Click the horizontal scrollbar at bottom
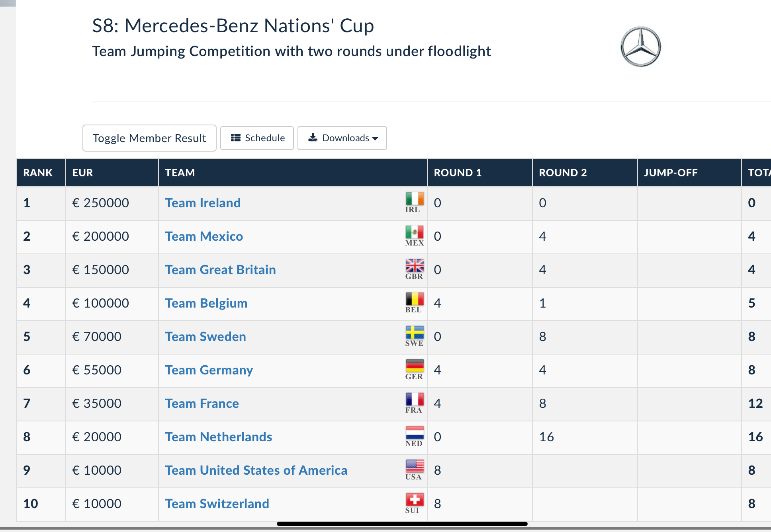771x532 pixels. 402,524
